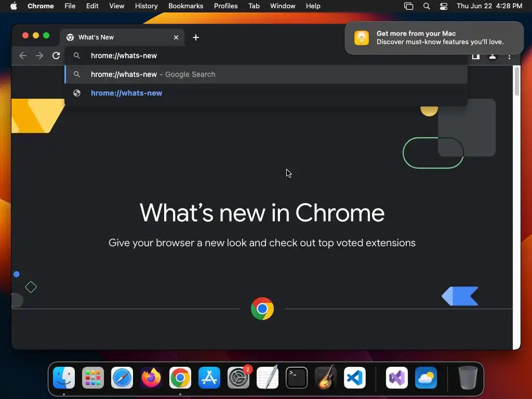Image resolution: width=532 pixels, height=399 pixels.
Task: Open the Profiles menu
Action: coord(225,6)
